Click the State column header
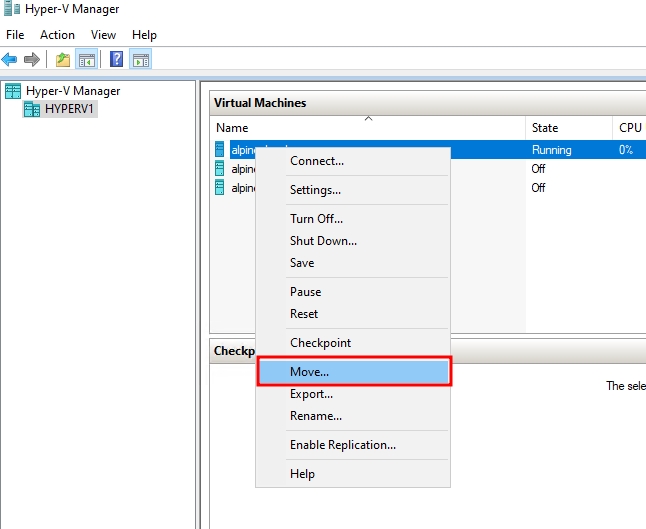This screenshot has height=529, width=646. pyautogui.click(x=545, y=128)
